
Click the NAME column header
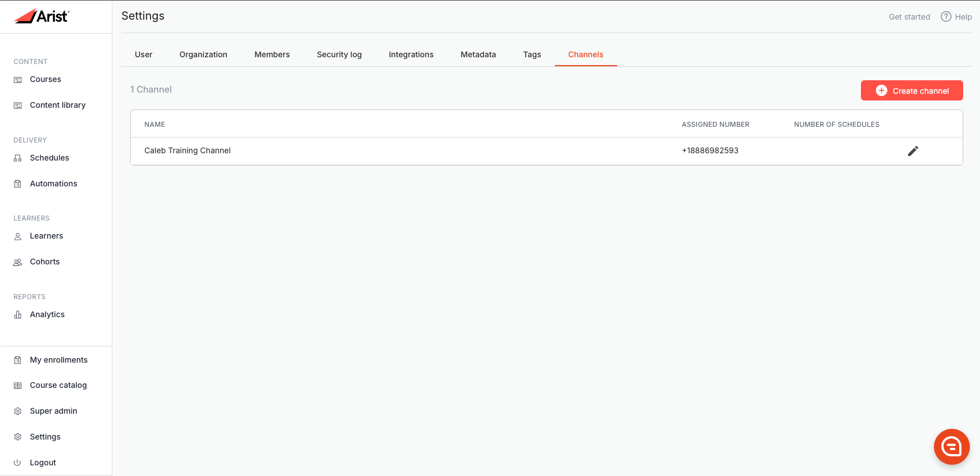154,125
